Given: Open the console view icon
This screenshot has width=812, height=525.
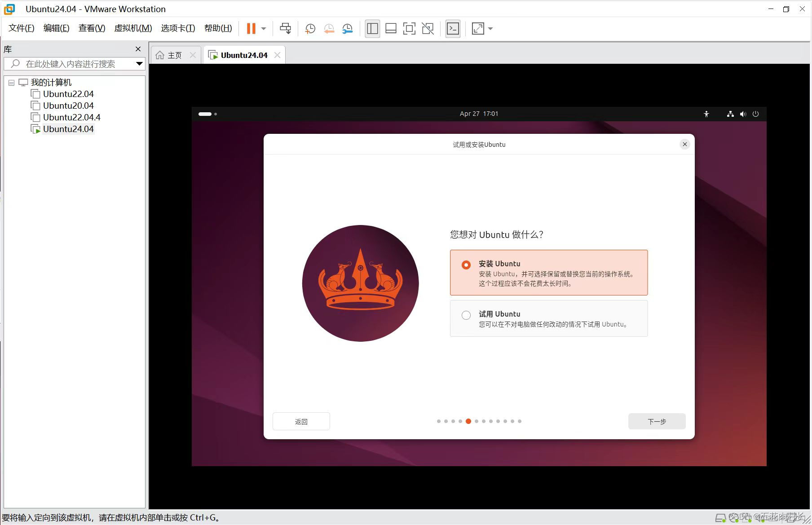Looking at the screenshot, I should (x=453, y=29).
